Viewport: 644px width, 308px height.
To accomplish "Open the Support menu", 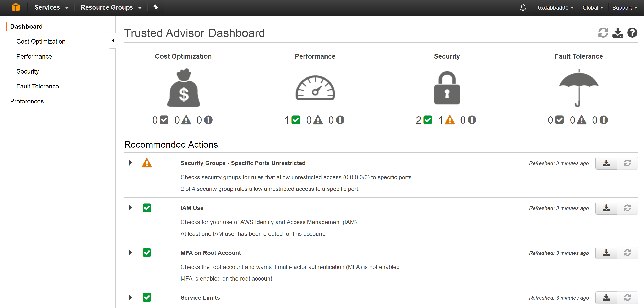I will [x=624, y=8].
